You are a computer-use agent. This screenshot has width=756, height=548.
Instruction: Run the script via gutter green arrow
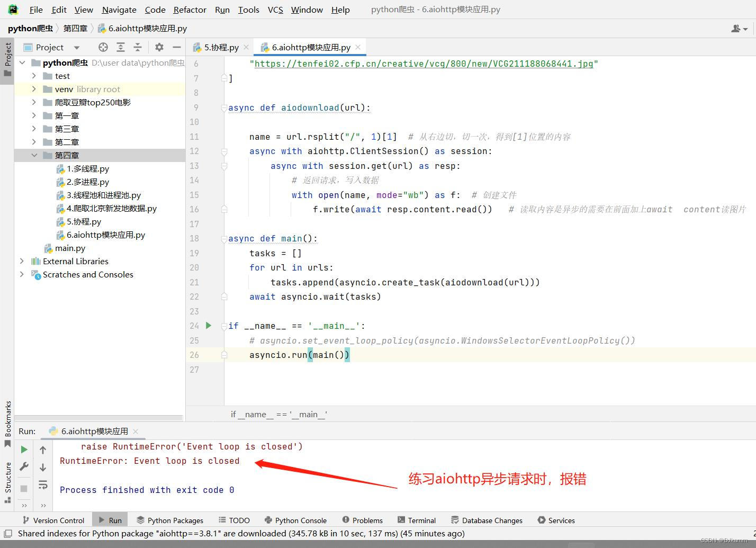[x=209, y=326]
